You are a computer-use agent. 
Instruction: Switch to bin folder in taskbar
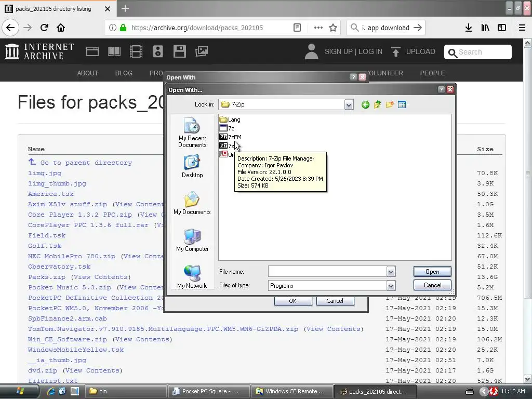[126, 391]
